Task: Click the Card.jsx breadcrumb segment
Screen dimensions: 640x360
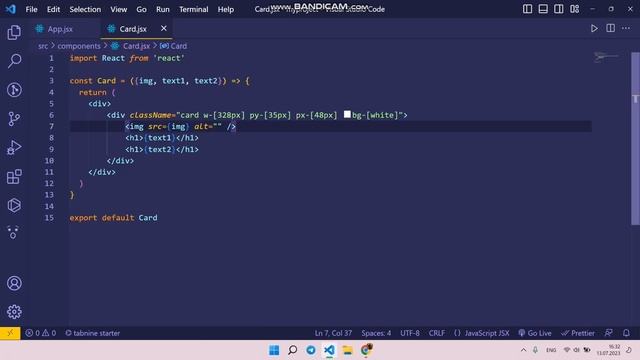Action: click(136, 46)
